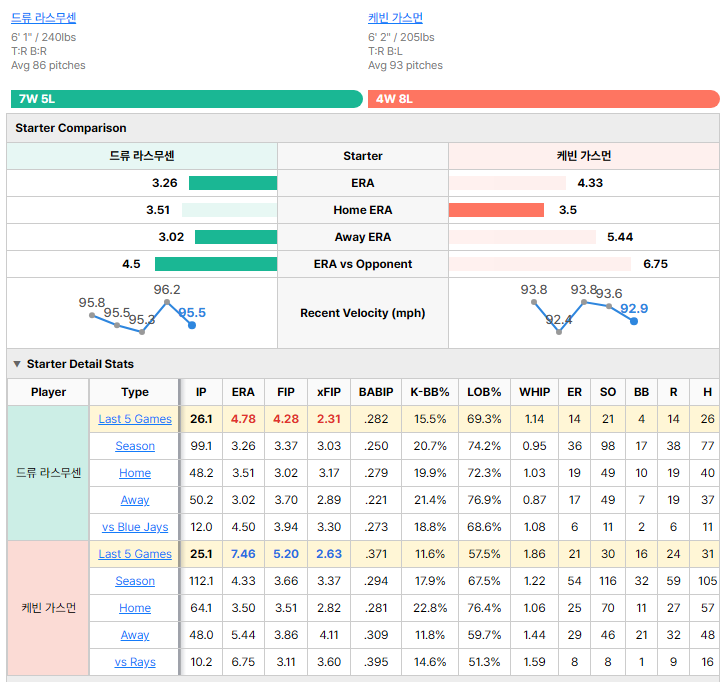Click the Player column header
This screenshot has height=682, width=726.
pyautogui.click(x=48, y=392)
